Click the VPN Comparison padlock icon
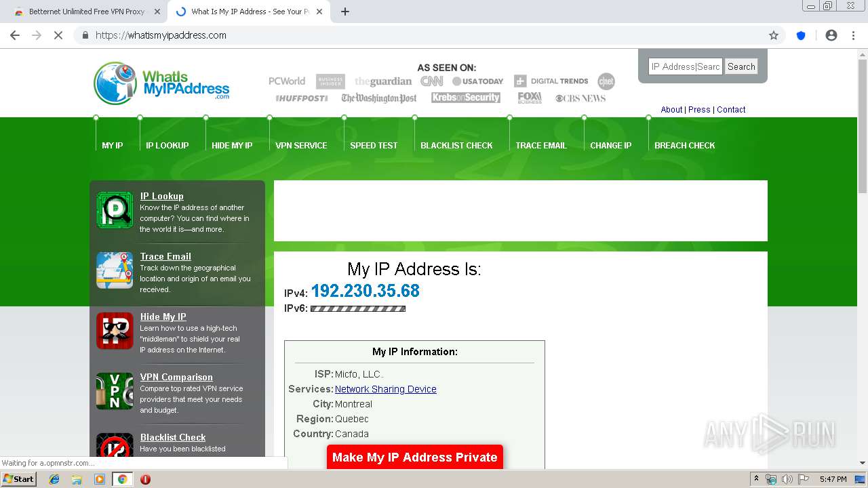 click(115, 391)
